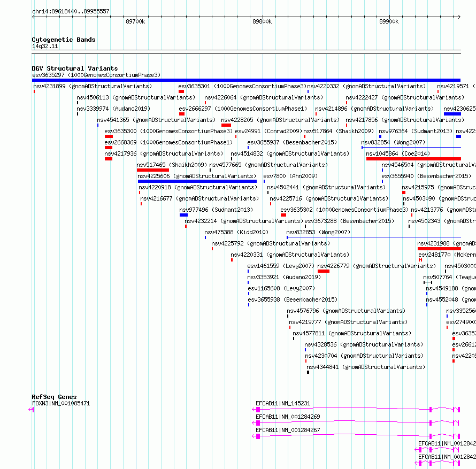476x469 pixels.
Task: Click the nsv4217856 variant label
Action: point(405,120)
